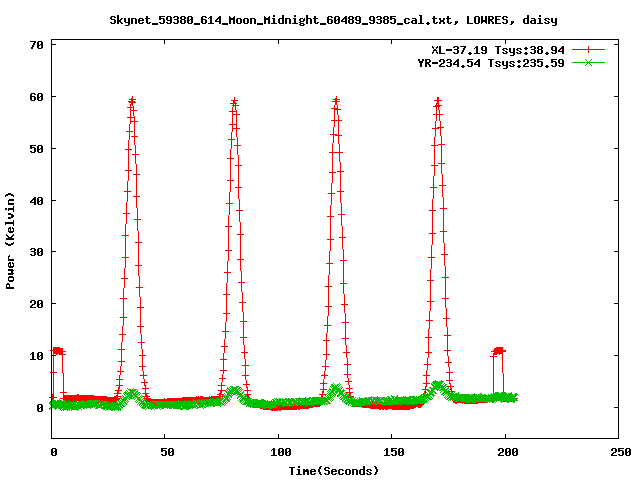The height and width of the screenshot is (480, 640).
Task: Click the second red peak near 80 seconds
Action: tap(234, 101)
